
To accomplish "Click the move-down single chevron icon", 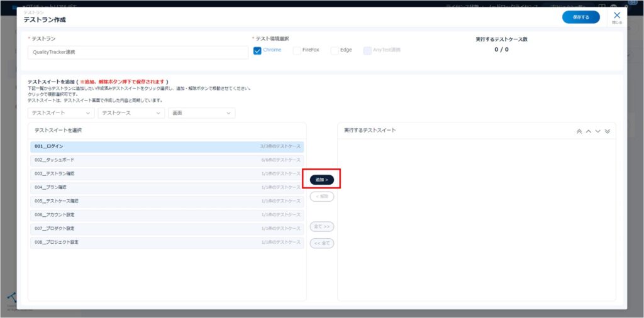I will tap(598, 131).
